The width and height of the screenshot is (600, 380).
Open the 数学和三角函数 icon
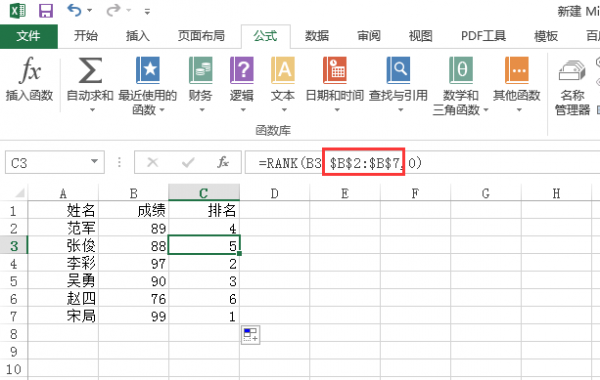tap(461, 70)
